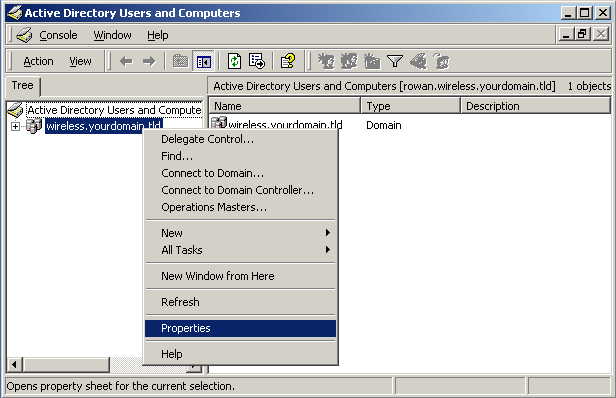This screenshot has height=398, width=616.
Task: Click the Export List toolbar icon
Action: click(257, 61)
